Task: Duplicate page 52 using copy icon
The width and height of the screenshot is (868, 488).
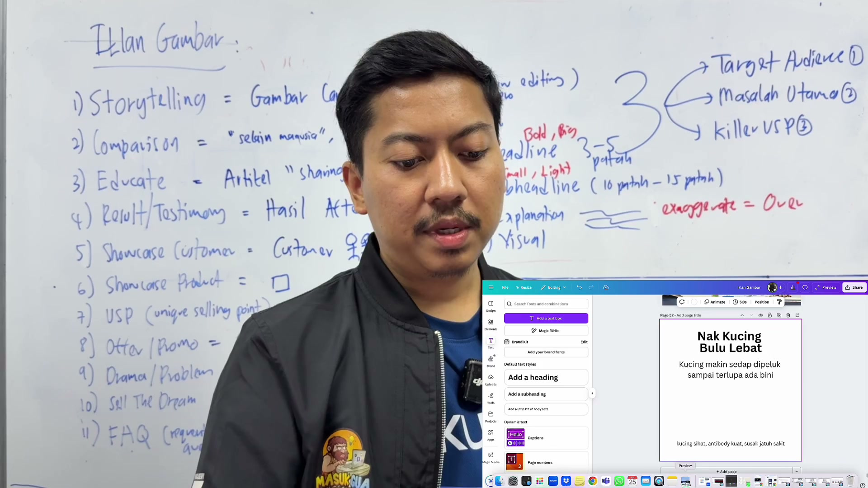Action: (x=779, y=315)
